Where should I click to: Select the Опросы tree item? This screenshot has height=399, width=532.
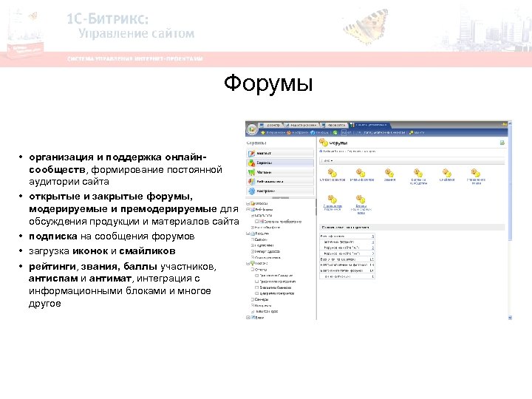point(261,204)
